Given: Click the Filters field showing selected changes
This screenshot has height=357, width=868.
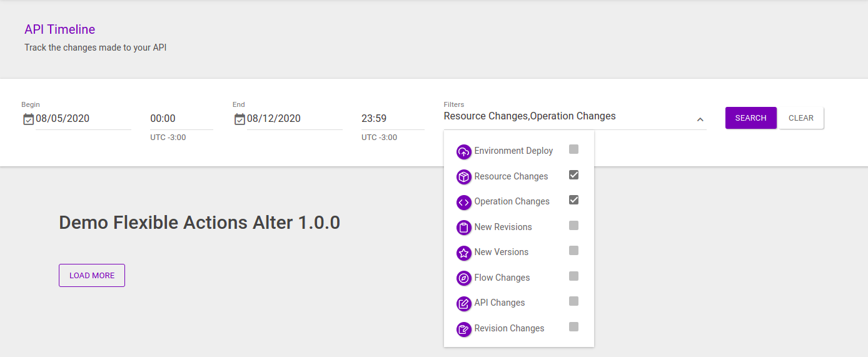Looking at the screenshot, I should click(563, 116).
